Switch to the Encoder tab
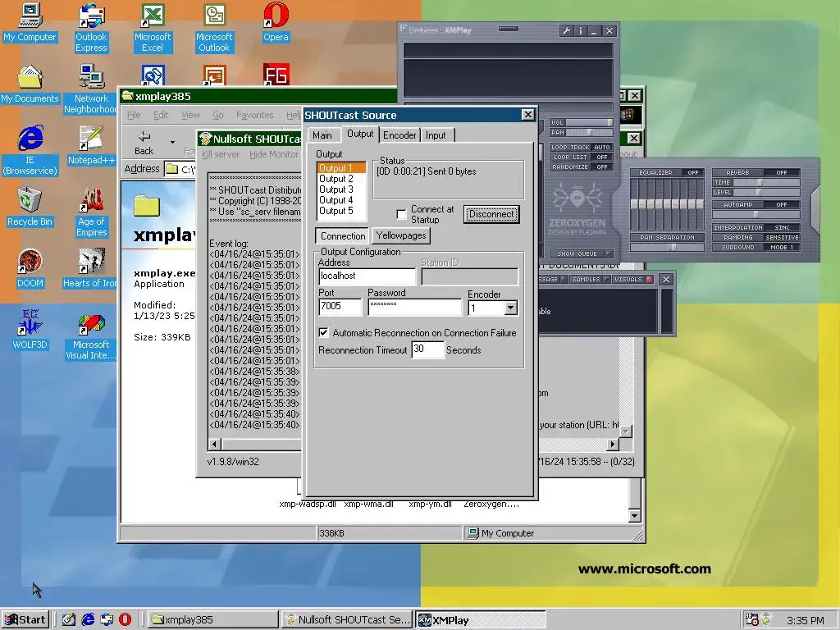The height and width of the screenshot is (630, 840). 399,135
